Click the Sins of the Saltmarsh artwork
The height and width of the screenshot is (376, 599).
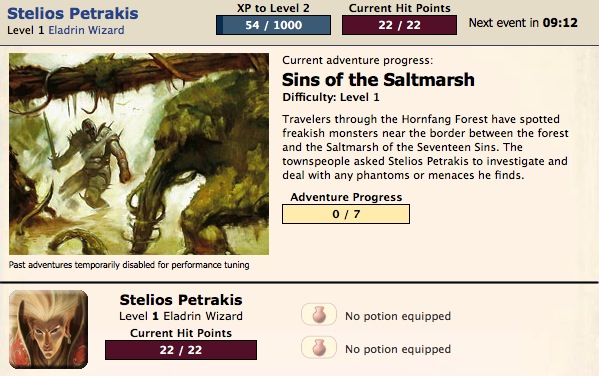click(139, 154)
